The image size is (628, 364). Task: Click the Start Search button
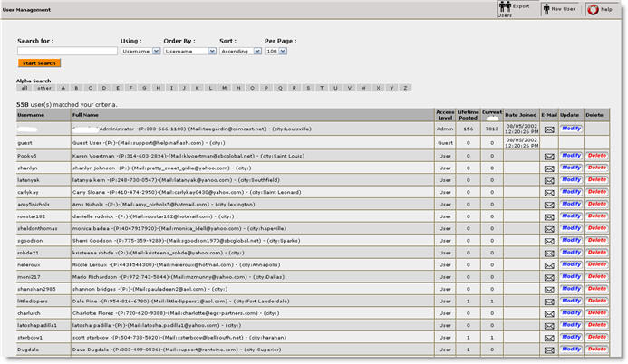39,63
